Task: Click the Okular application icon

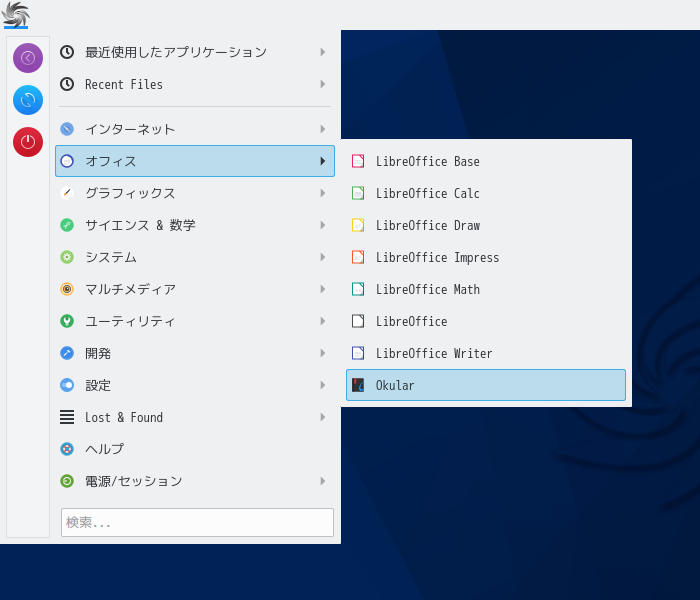Action: pos(358,385)
